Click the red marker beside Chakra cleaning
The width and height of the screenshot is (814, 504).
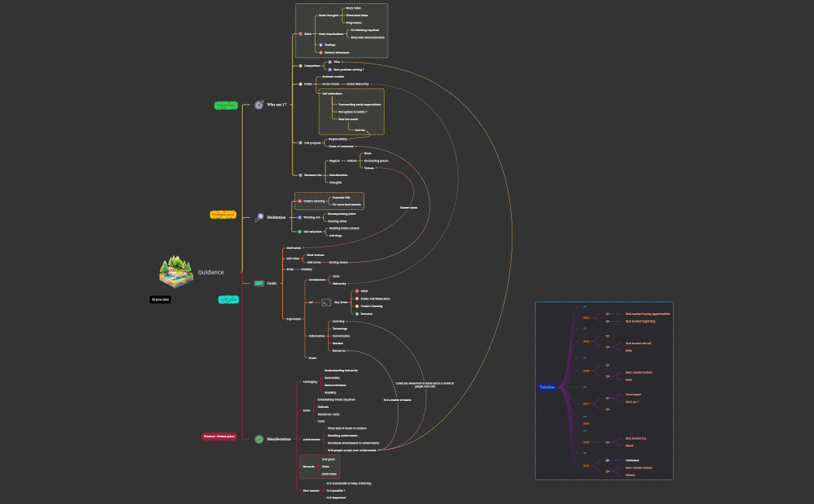tap(300, 201)
